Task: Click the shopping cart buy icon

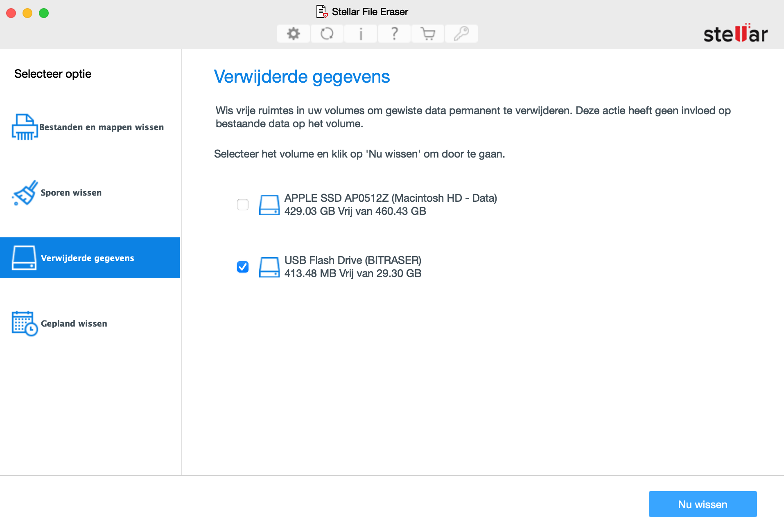Action: click(x=427, y=34)
